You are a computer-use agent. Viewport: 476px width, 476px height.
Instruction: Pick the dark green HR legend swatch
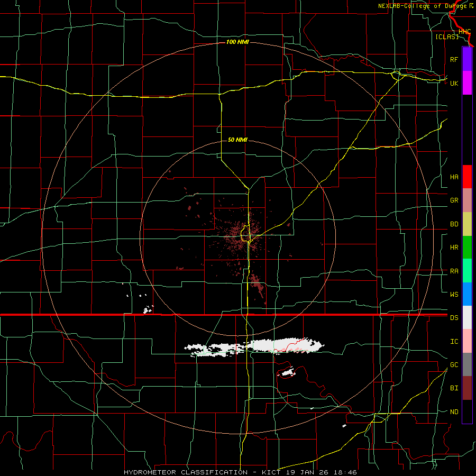coord(467,248)
